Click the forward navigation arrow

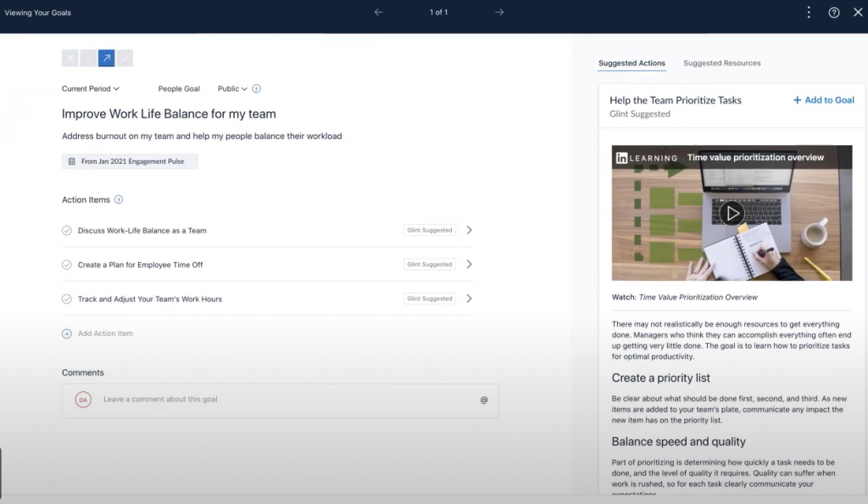tap(499, 13)
